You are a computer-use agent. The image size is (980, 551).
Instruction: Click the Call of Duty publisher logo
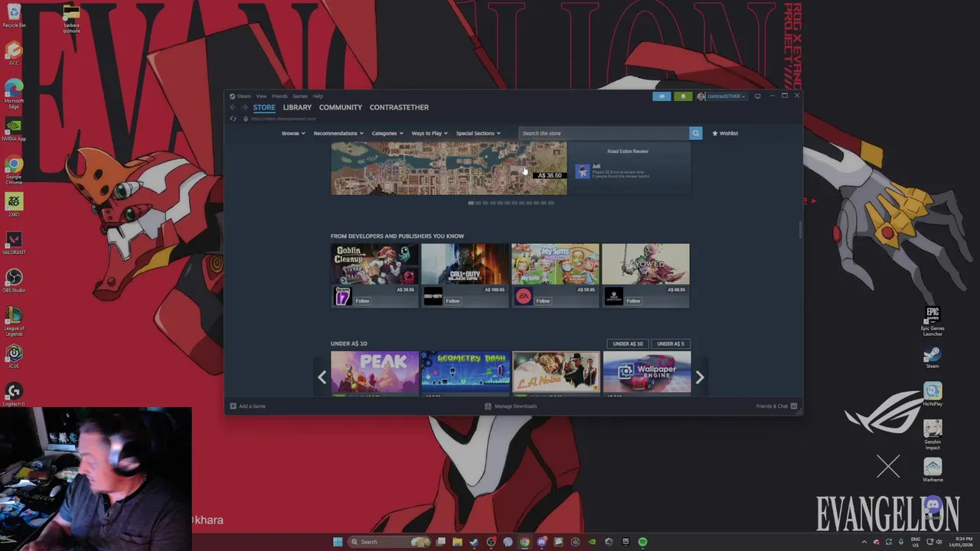coord(433,297)
